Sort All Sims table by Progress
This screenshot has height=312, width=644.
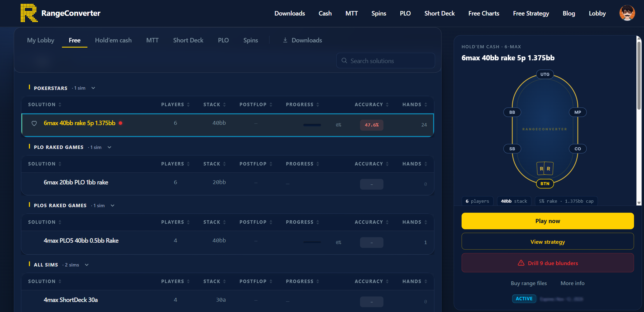click(x=303, y=281)
